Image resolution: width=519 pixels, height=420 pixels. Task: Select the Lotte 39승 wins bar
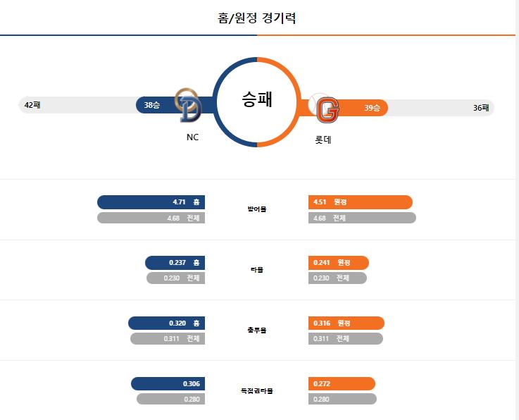point(344,108)
